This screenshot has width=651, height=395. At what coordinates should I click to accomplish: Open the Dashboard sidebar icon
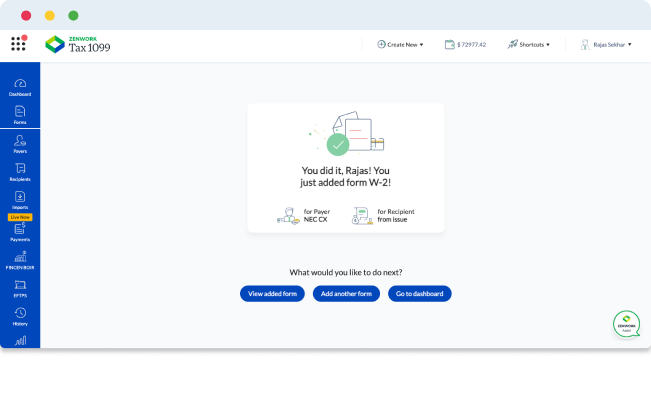(x=20, y=88)
